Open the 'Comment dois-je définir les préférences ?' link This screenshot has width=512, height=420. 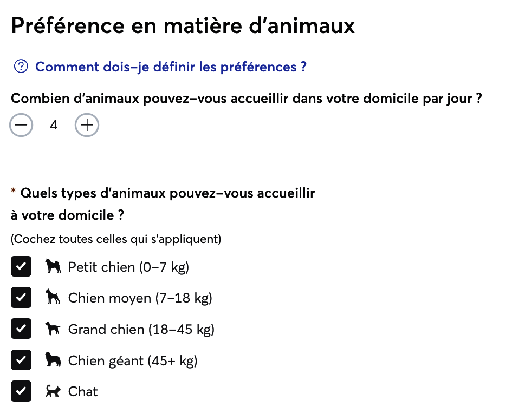pyautogui.click(x=171, y=67)
